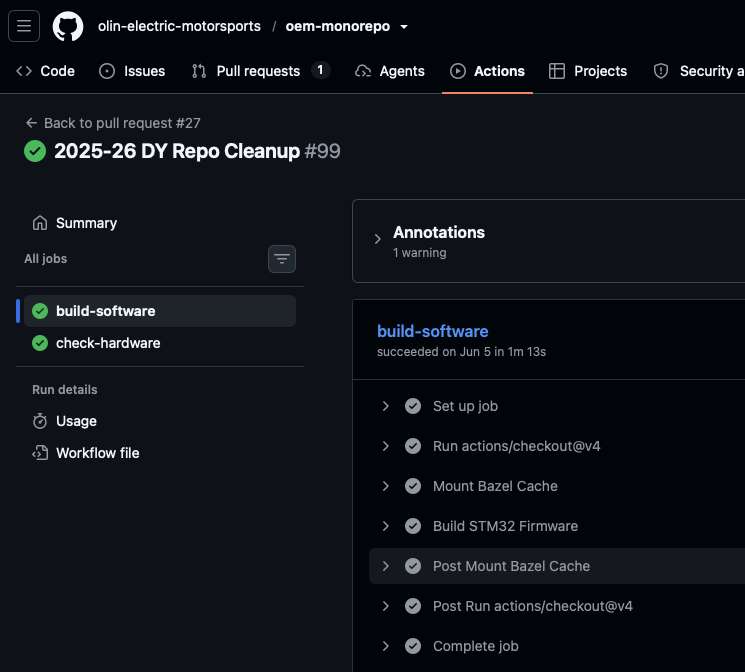This screenshot has width=745, height=672.
Task: Click the Usage stopwatch icon
Action: pos(40,421)
